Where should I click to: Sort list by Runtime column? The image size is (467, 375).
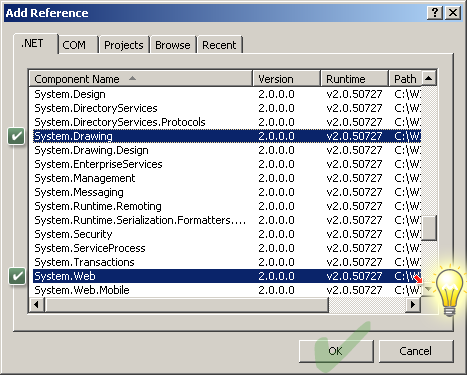click(x=355, y=79)
